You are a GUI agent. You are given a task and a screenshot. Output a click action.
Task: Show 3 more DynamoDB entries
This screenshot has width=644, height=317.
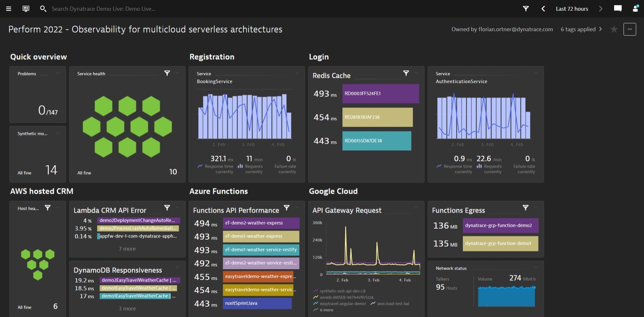127,309
